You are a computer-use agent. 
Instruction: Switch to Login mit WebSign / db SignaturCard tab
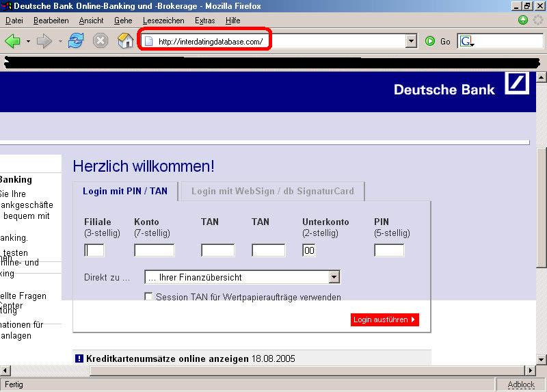pyautogui.click(x=273, y=192)
